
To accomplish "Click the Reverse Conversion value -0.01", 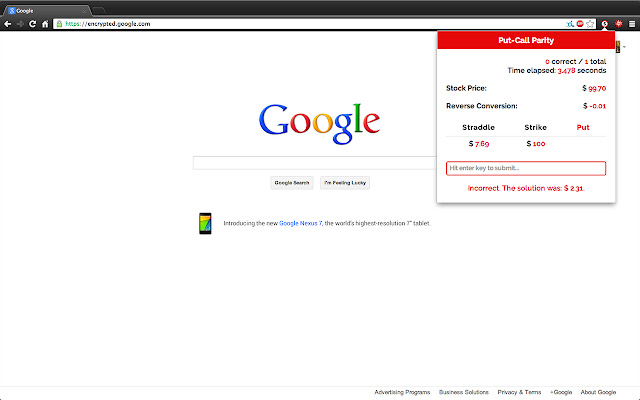I will (x=594, y=106).
